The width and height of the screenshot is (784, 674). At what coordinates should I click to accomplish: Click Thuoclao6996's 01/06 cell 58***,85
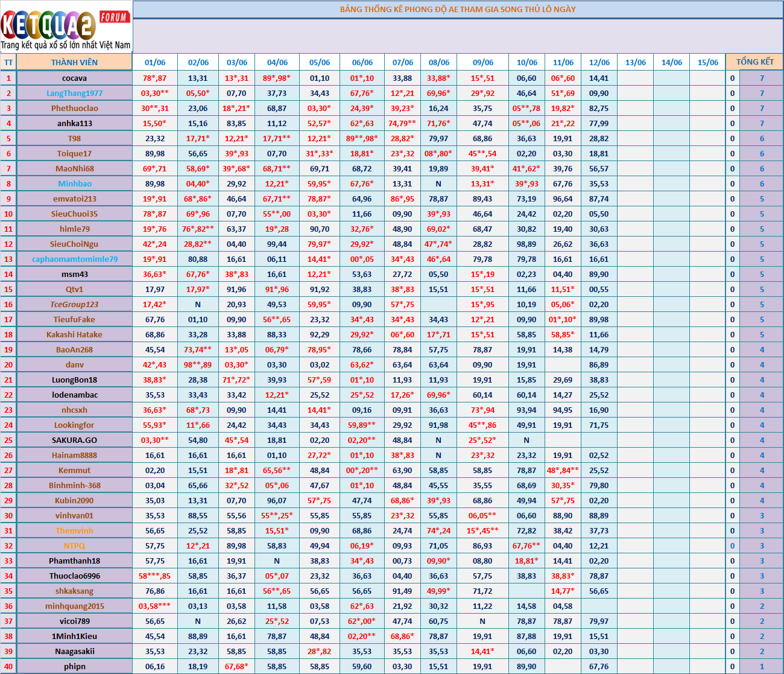[x=155, y=576]
